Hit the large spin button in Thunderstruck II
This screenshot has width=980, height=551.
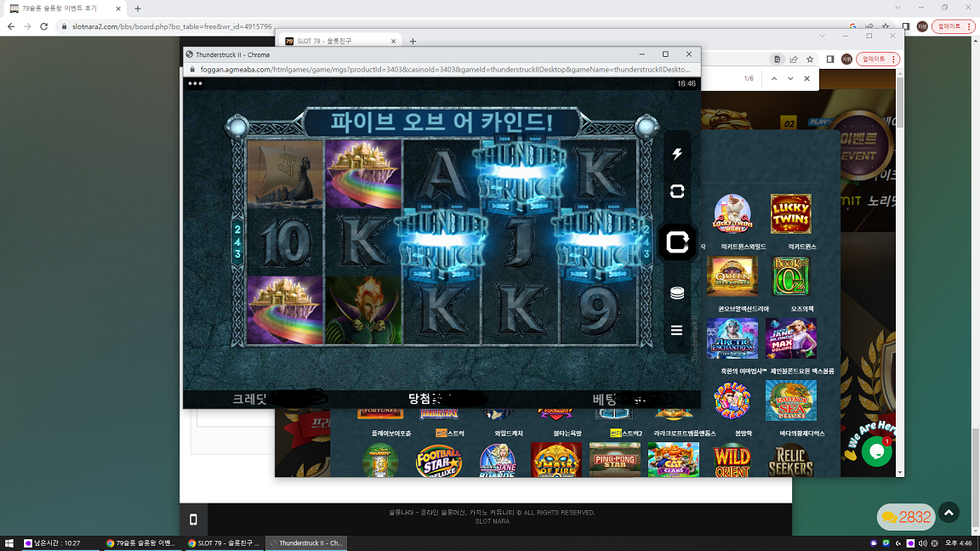click(677, 241)
